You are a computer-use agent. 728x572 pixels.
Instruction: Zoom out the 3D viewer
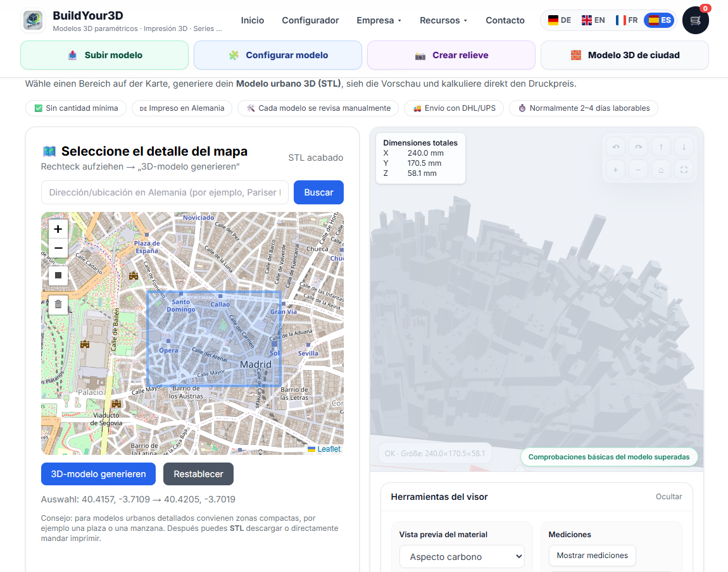coord(638,170)
